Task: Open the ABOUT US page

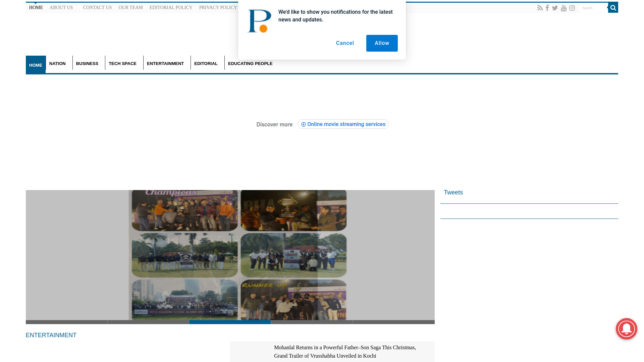Action: (61, 7)
